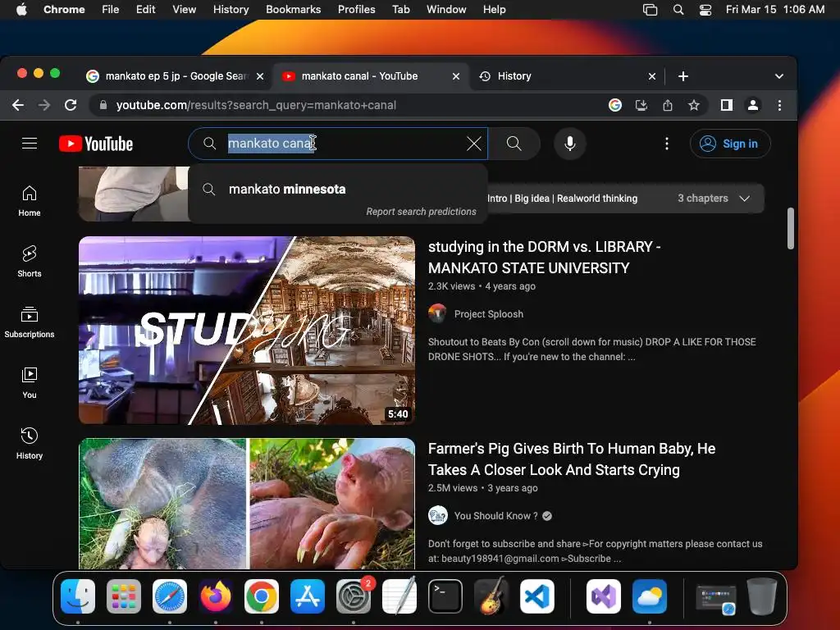Reload the page
The image size is (840, 630).
coord(71,105)
